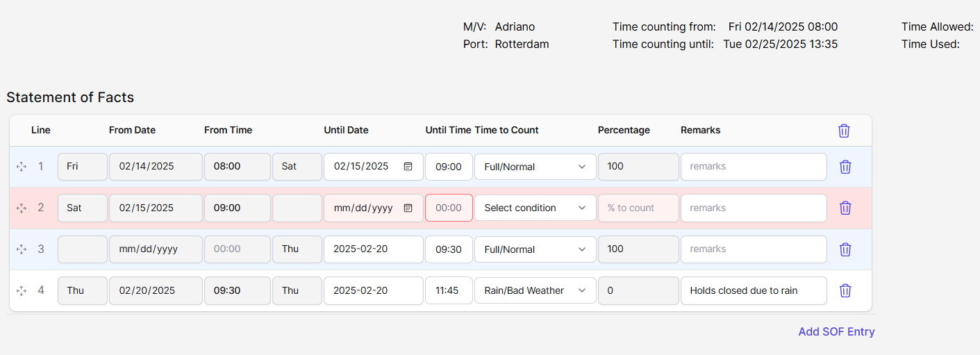Open calendar picker for line 1 until date
The height and width of the screenshot is (355, 980).
click(408, 167)
